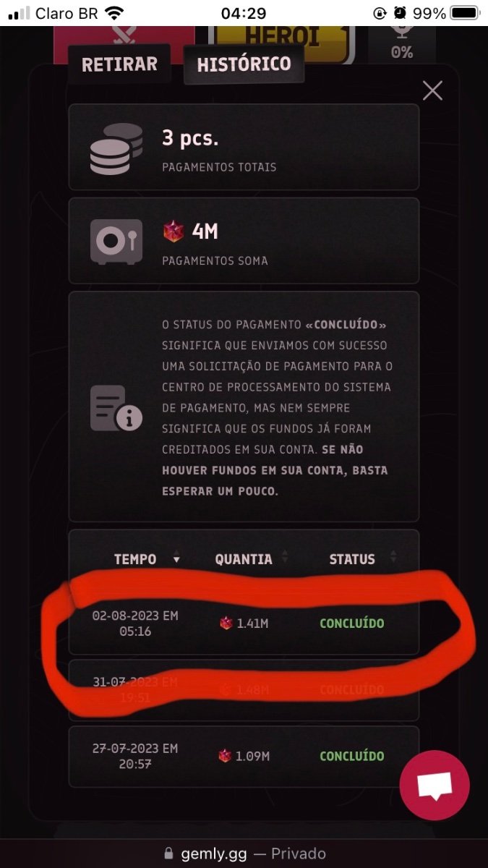Tap the padlock icon near gemly.gg
This screenshot has width=488, height=868.
(x=169, y=854)
